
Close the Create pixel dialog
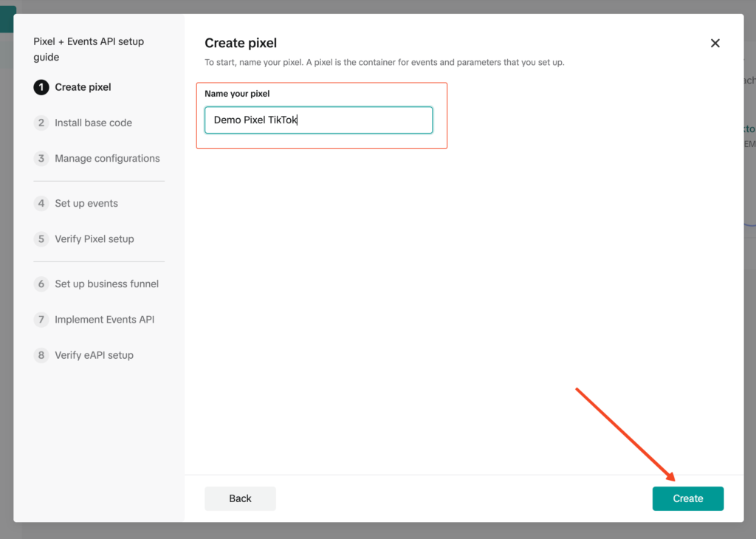pyautogui.click(x=715, y=44)
